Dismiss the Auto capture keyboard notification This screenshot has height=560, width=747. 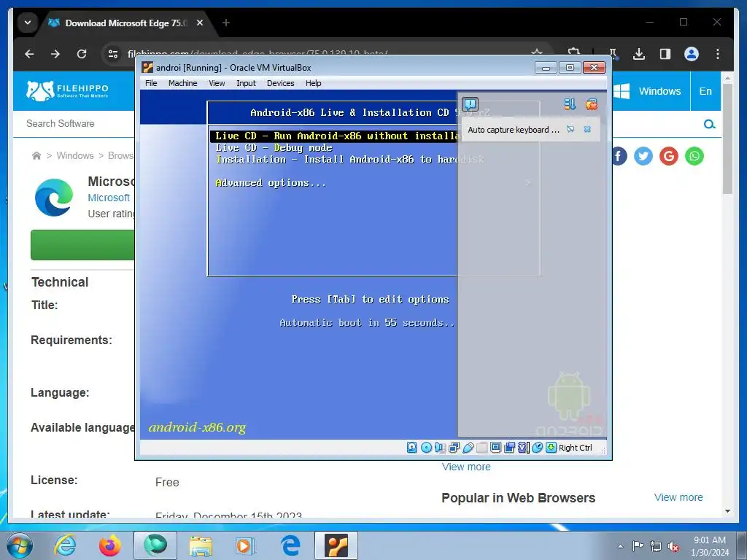click(587, 130)
